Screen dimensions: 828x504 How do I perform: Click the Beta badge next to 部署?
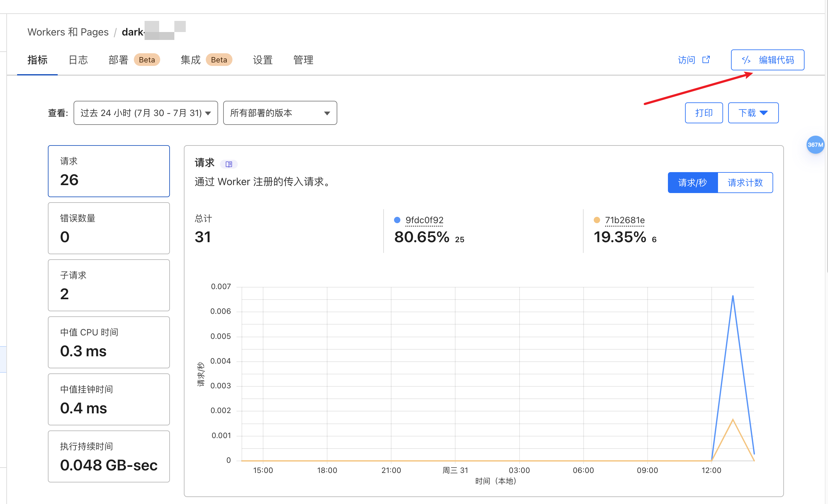click(147, 60)
